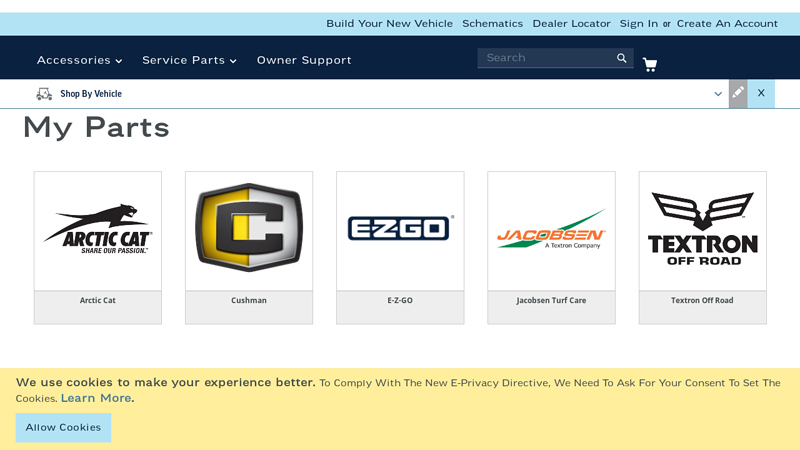The height and width of the screenshot is (450, 800).
Task: Go to Schematics page
Action: [x=492, y=24]
